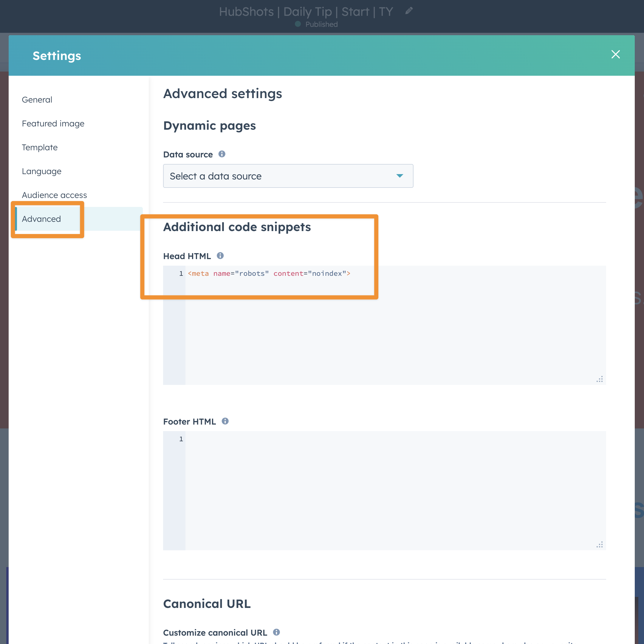Click Head HTML info icon
644x644 pixels.
(x=220, y=256)
